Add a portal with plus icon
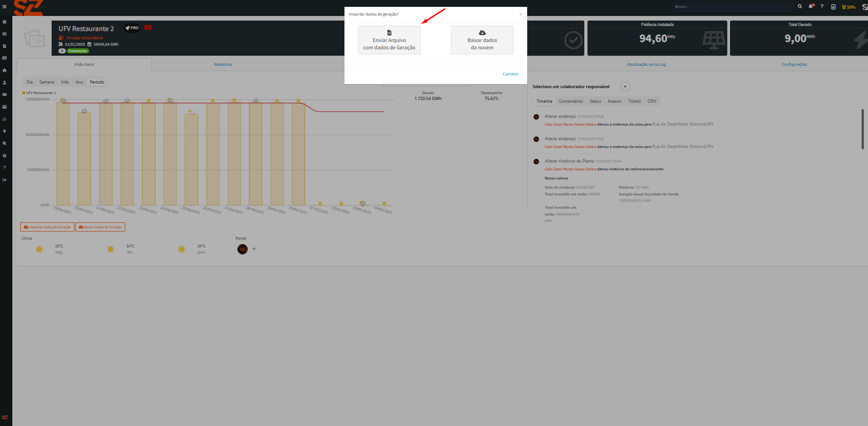 [254, 249]
